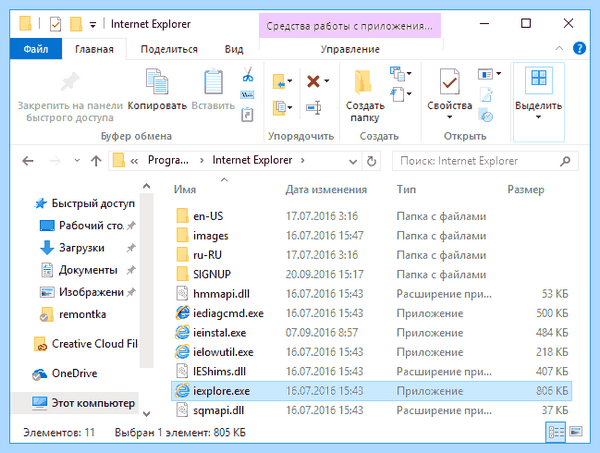Open address bar history dropdown
Image resolution: width=600 pixels, height=453 pixels.
pyautogui.click(x=353, y=161)
